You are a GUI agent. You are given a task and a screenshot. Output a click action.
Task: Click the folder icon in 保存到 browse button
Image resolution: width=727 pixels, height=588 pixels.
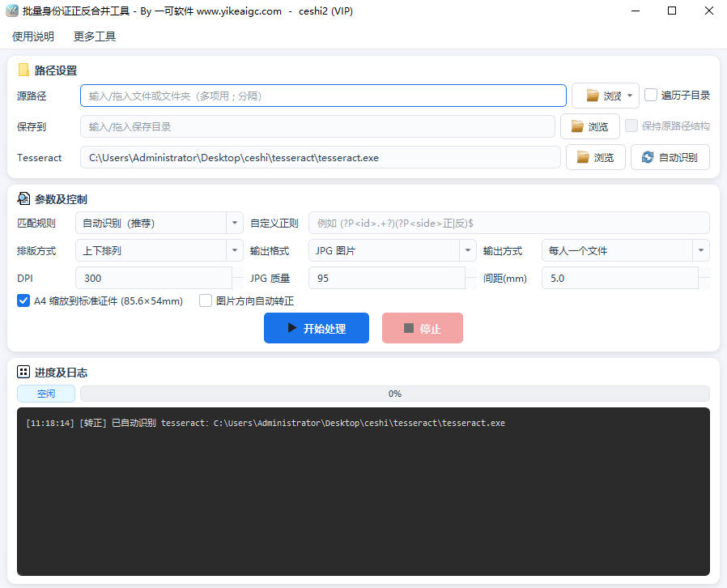pyautogui.click(x=577, y=126)
